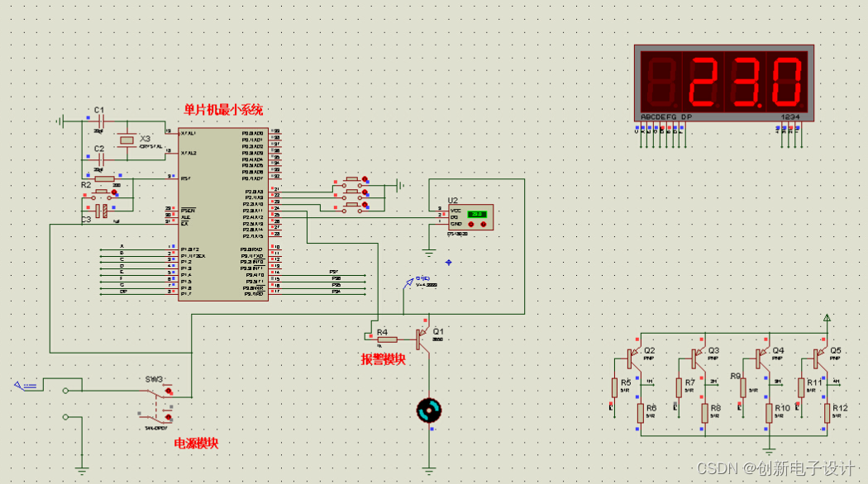Select resistor R12

click(827, 413)
